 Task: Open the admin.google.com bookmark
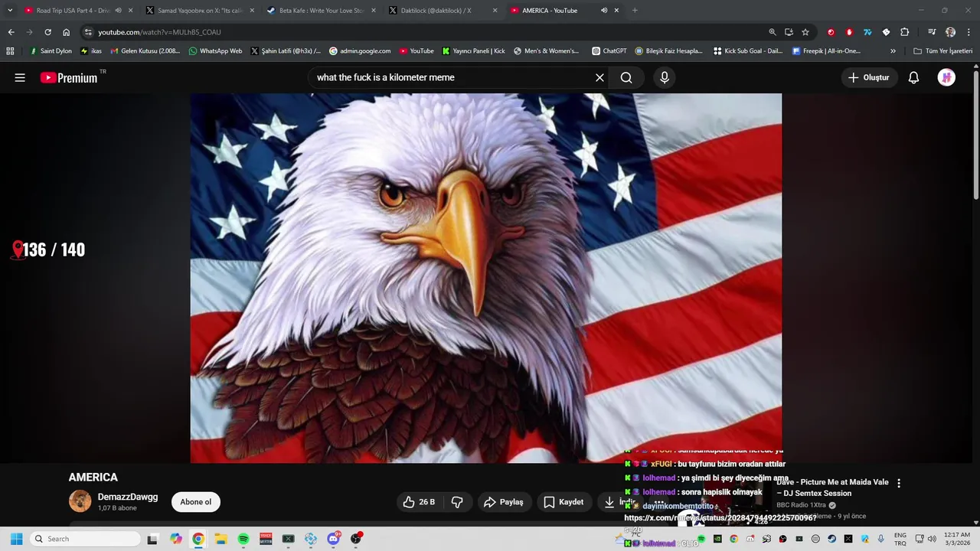point(360,51)
